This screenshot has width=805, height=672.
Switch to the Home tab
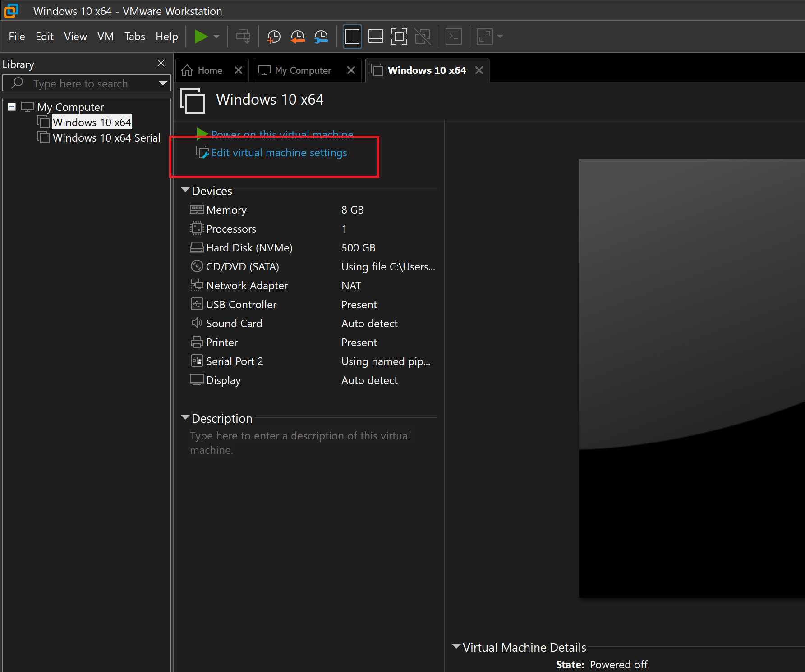[x=209, y=71]
